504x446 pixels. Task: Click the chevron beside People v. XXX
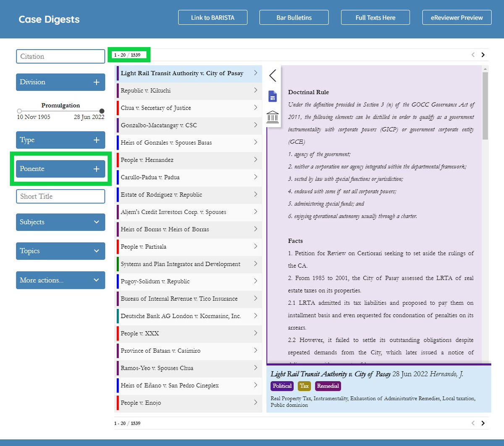pos(255,333)
